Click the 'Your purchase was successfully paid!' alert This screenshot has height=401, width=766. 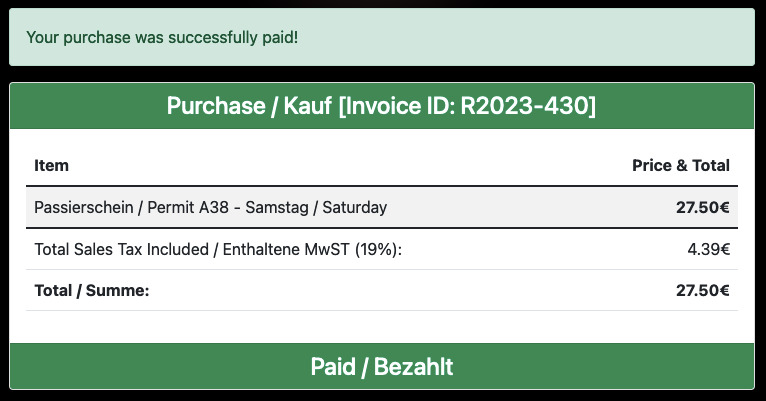[x=382, y=37]
